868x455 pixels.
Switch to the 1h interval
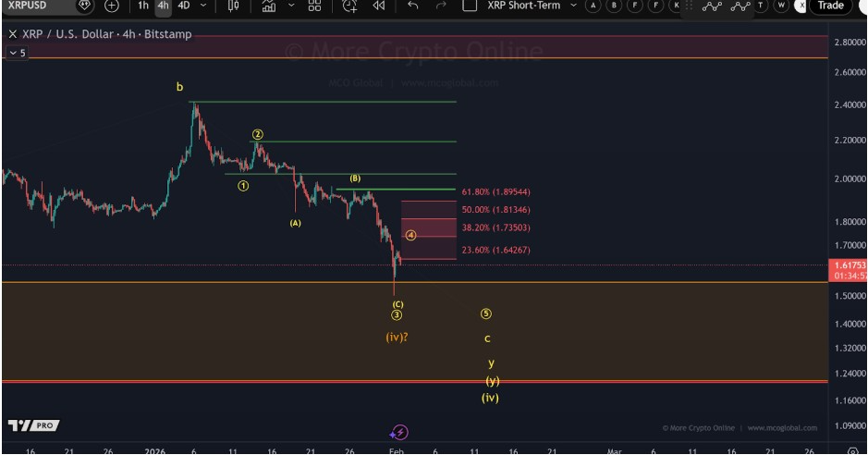point(143,6)
